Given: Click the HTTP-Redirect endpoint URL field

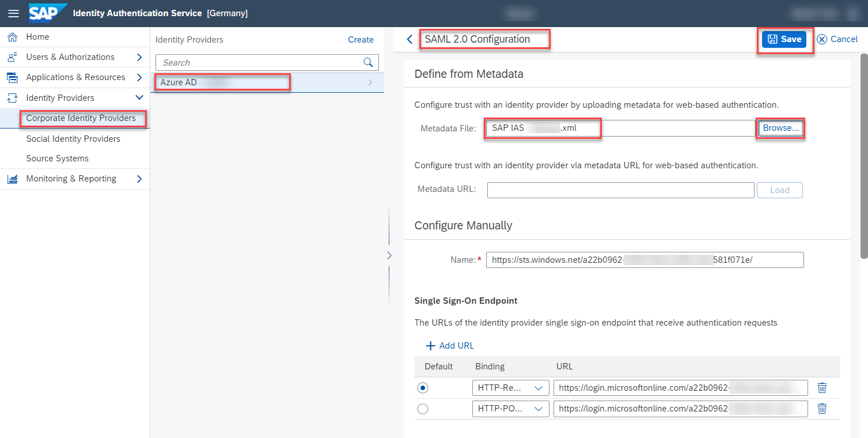Looking at the screenshot, I should point(681,388).
